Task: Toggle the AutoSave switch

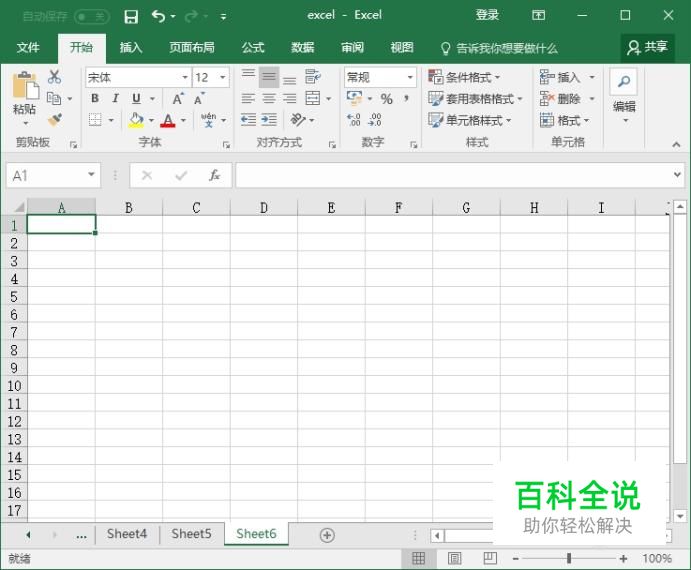Action: (92, 17)
